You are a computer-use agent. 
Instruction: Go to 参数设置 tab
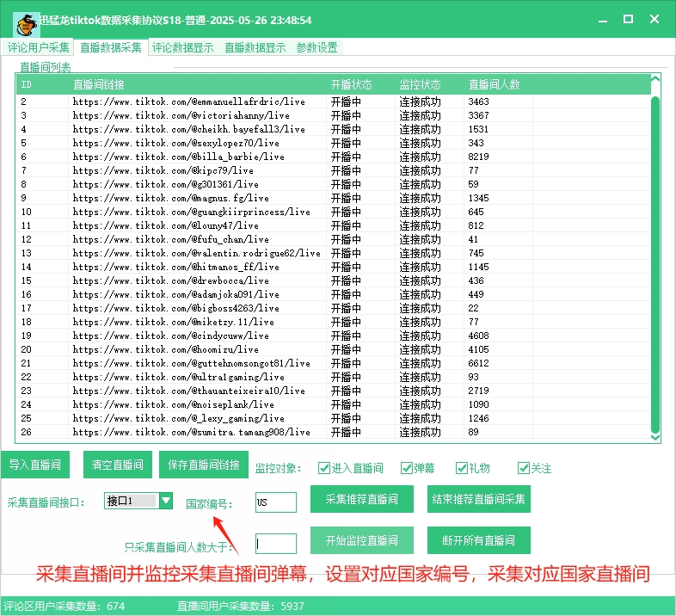coord(316,47)
